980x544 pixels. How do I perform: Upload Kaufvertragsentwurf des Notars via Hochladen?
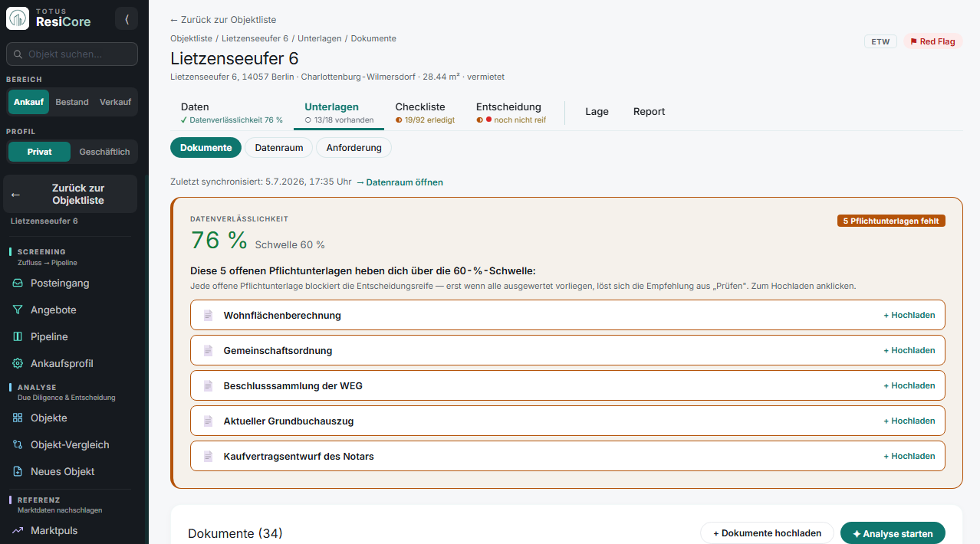(x=909, y=456)
